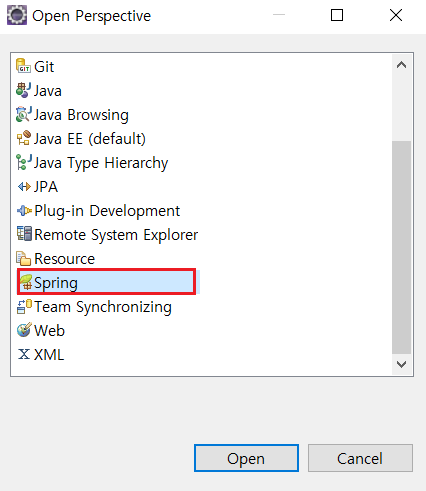This screenshot has height=491, width=426.
Task: Pick the XML label
Action: pyautogui.click(x=49, y=355)
